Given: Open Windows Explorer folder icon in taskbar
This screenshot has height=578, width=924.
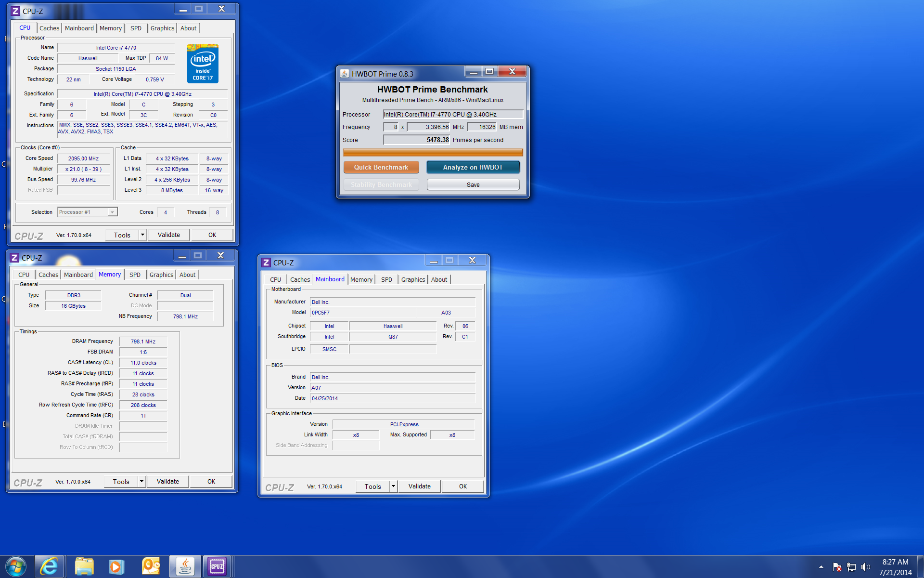Looking at the screenshot, I should tap(84, 566).
